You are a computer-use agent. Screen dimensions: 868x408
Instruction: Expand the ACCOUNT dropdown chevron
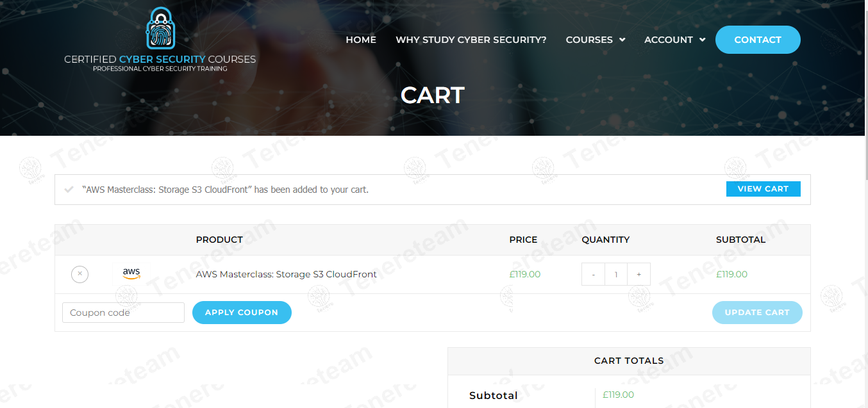coord(702,40)
